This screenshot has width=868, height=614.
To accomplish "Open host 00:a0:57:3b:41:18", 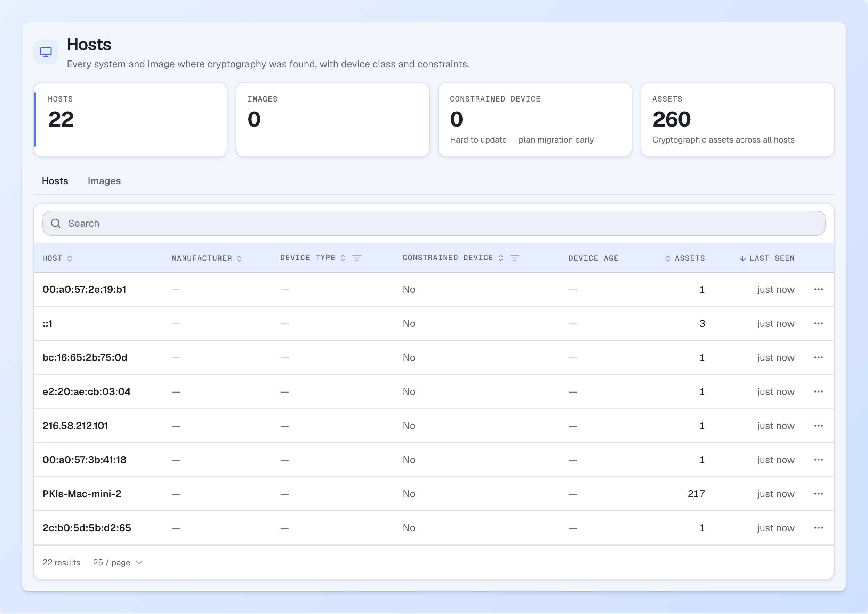I will (84, 460).
